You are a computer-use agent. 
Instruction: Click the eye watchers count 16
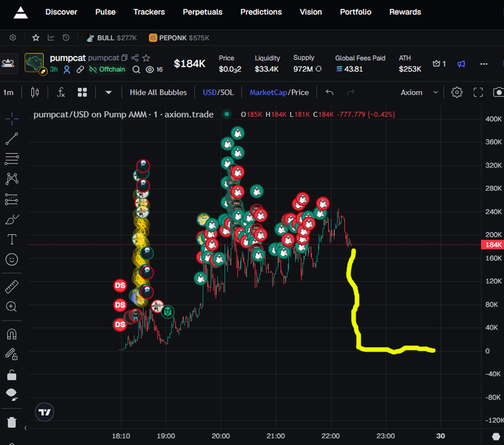(x=154, y=70)
